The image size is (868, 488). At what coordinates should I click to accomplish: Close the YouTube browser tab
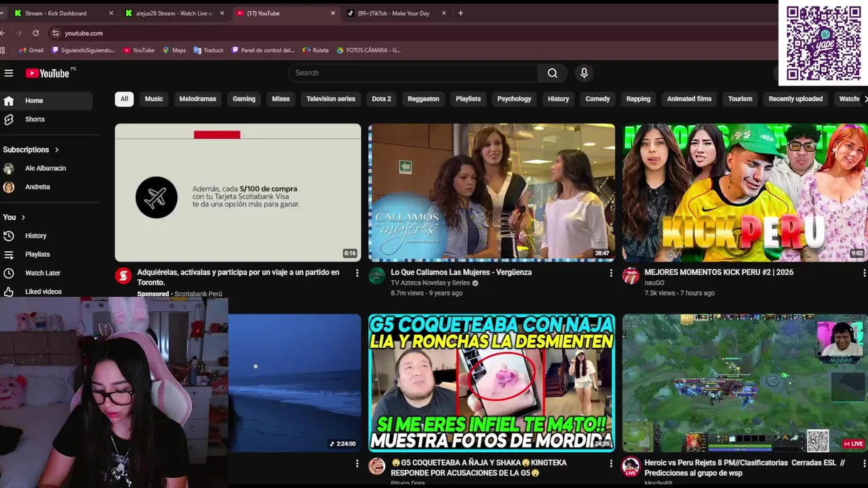pyautogui.click(x=333, y=13)
